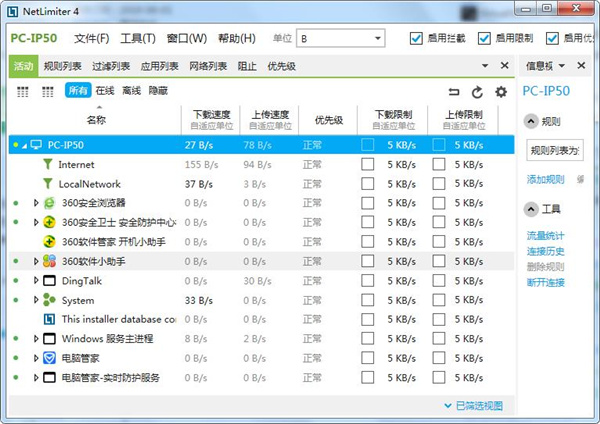Toggle the 启用限制 checkbox
The height and width of the screenshot is (424, 600).
pyautogui.click(x=484, y=38)
